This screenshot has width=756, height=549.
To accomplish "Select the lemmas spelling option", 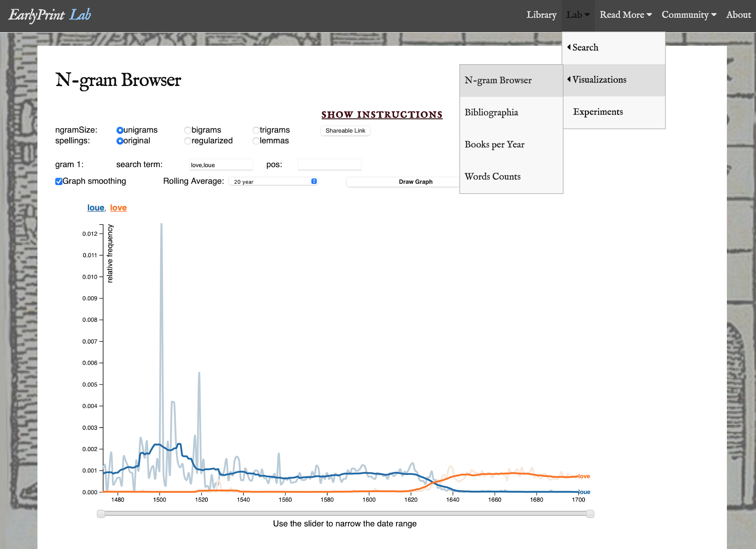I will click(256, 141).
